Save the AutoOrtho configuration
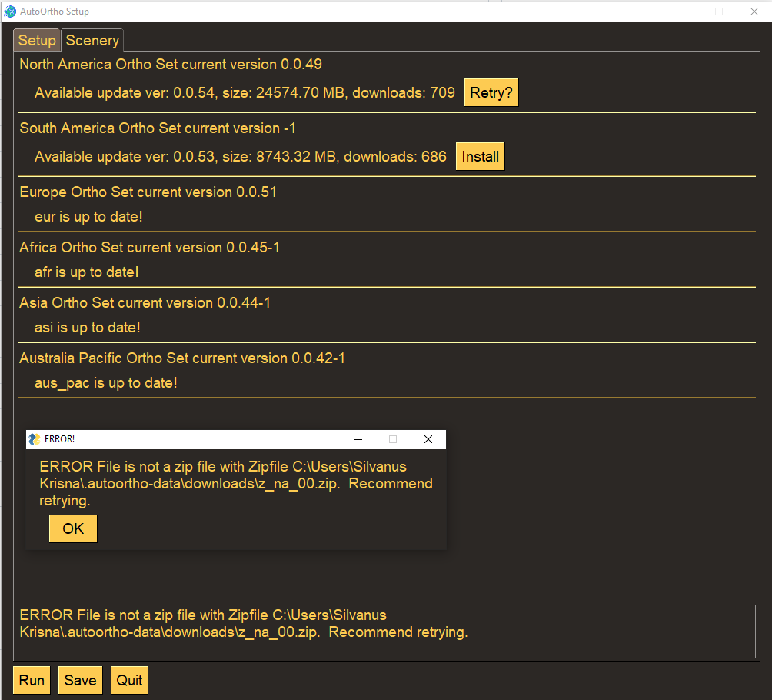Viewport: 772px width, 700px height. click(79, 679)
